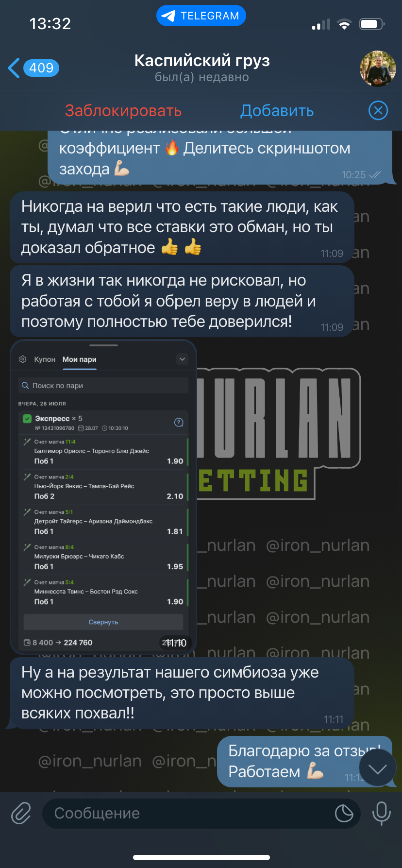Toggle the green Экспресс checkbox
This screenshot has height=868, width=402.
[x=27, y=418]
